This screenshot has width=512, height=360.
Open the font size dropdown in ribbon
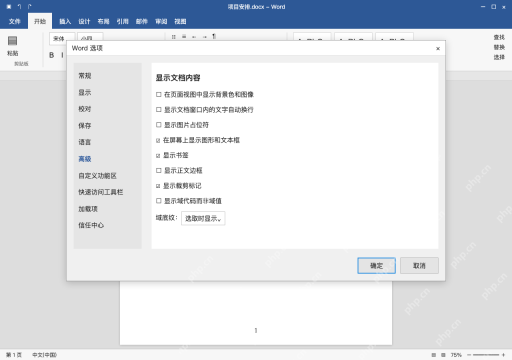pyautogui.click(x=90, y=39)
